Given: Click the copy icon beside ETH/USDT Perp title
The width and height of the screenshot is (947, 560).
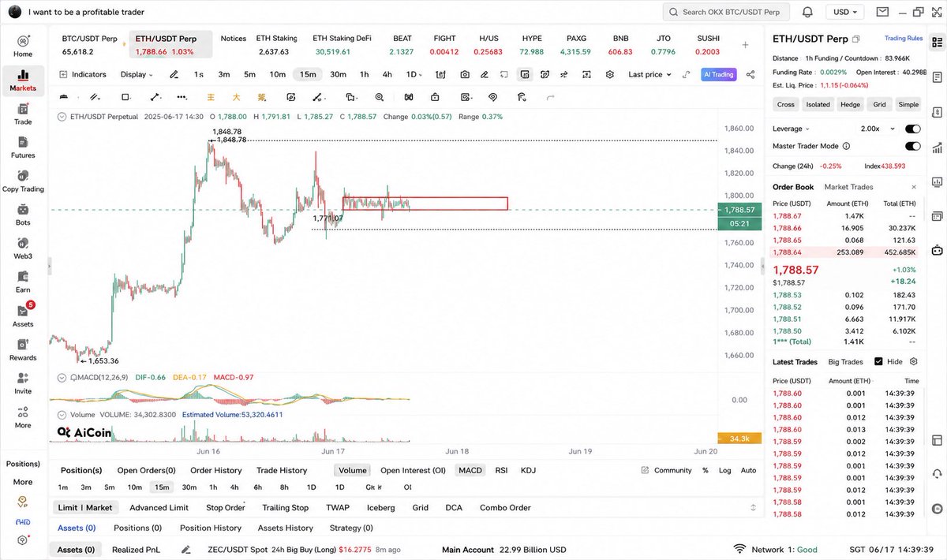Looking at the screenshot, I should [x=856, y=38].
